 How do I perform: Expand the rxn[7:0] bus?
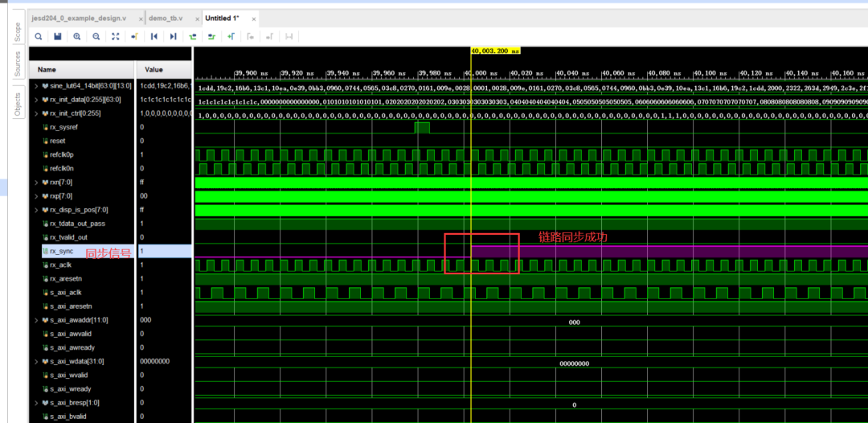36,183
